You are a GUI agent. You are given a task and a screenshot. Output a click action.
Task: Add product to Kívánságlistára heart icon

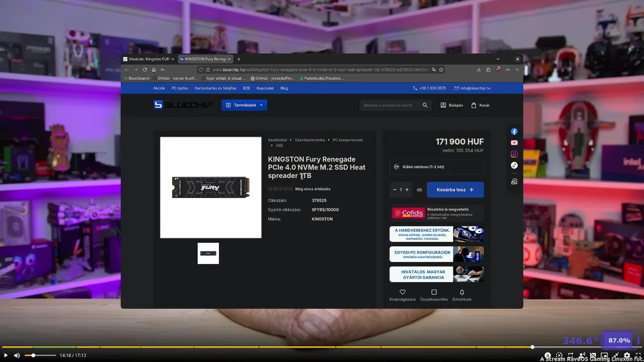[403, 292]
